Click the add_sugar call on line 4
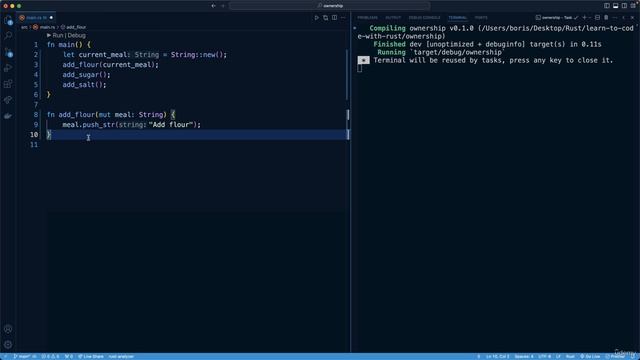 click(87, 75)
